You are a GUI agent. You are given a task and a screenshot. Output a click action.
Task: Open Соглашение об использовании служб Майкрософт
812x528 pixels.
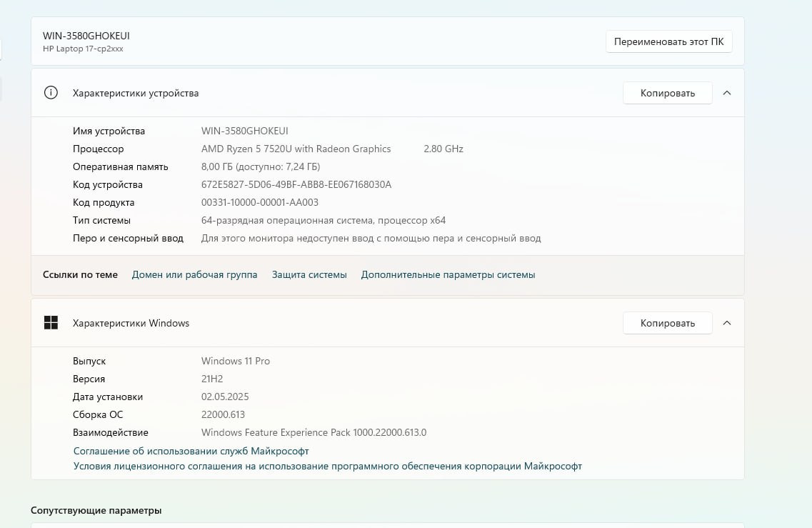[191, 451]
